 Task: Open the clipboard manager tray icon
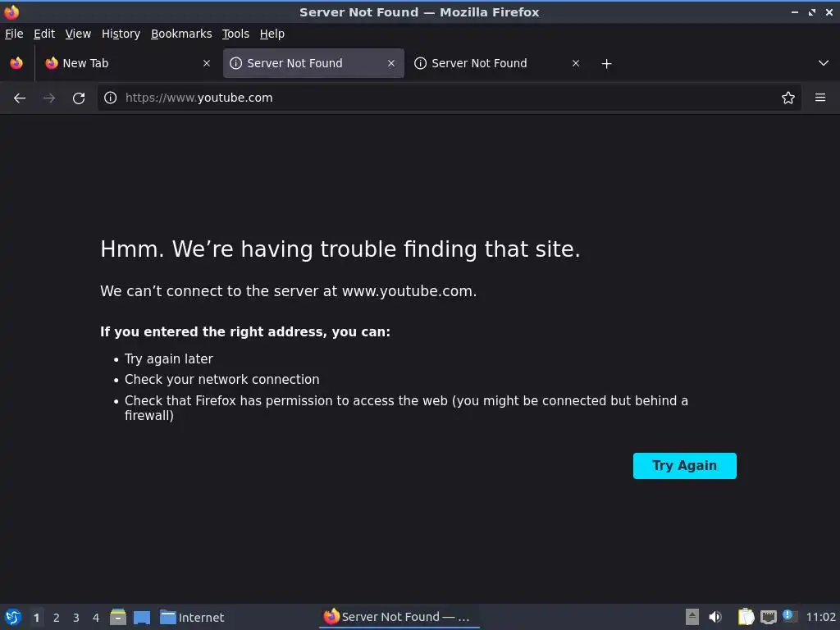[x=746, y=617]
